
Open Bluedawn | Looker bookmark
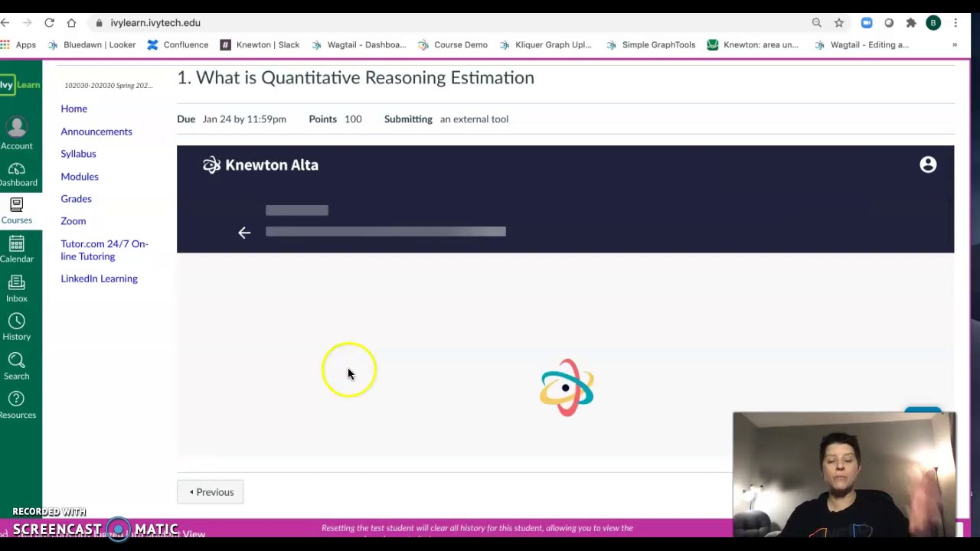[x=92, y=45]
